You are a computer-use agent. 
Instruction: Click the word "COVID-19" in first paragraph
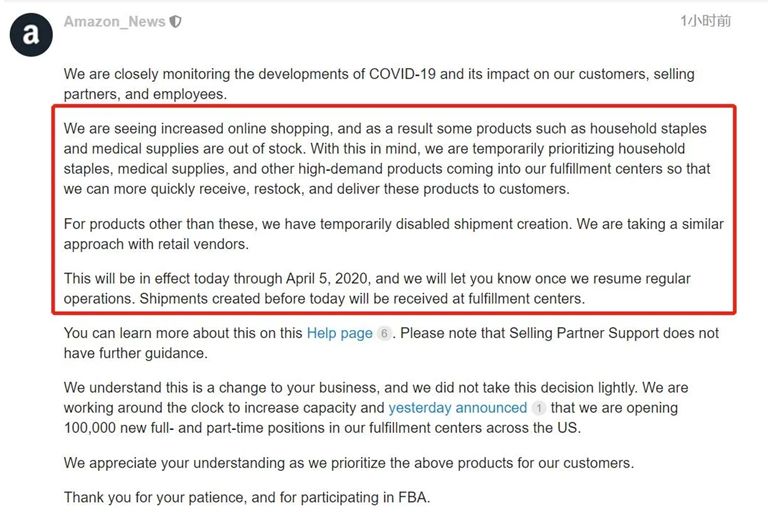click(408, 74)
